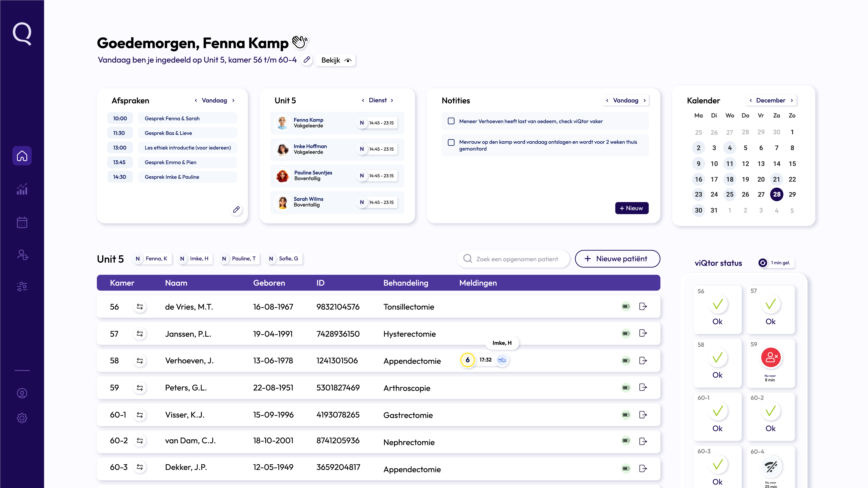Go to previous day in Afspraken
The height and width of the screenshot is (488, 868).
196,100
